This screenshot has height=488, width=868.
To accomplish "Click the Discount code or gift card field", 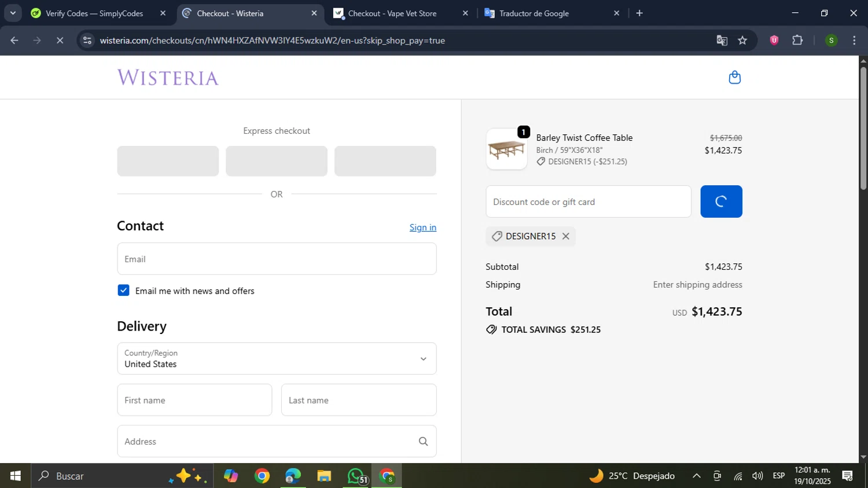I will coord(589,201).
